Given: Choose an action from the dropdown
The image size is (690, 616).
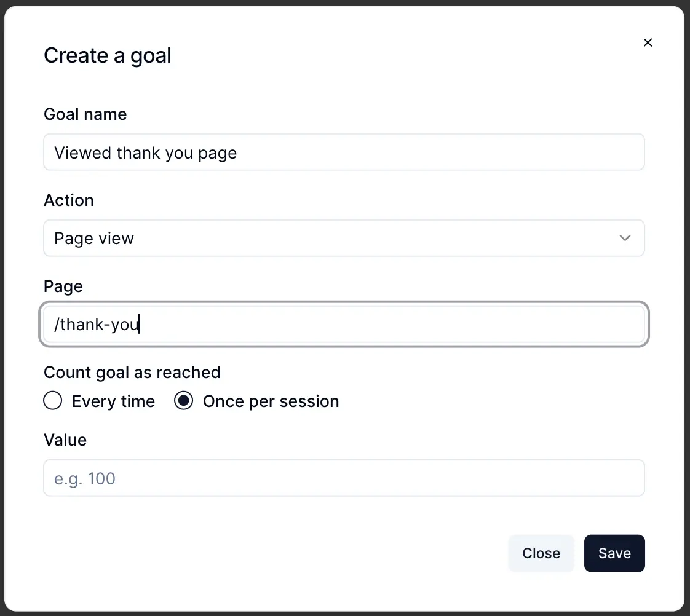Looking at the screenshot, I should 344,238.
